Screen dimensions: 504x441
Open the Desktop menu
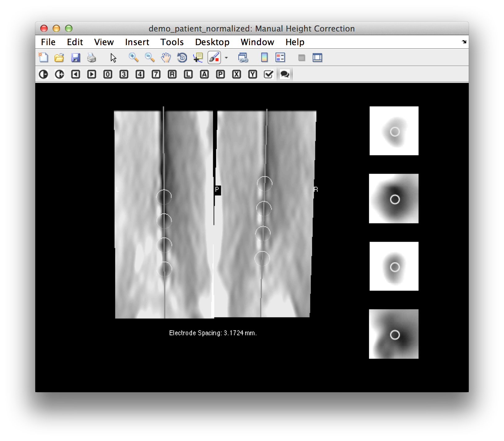coord(212,42)
